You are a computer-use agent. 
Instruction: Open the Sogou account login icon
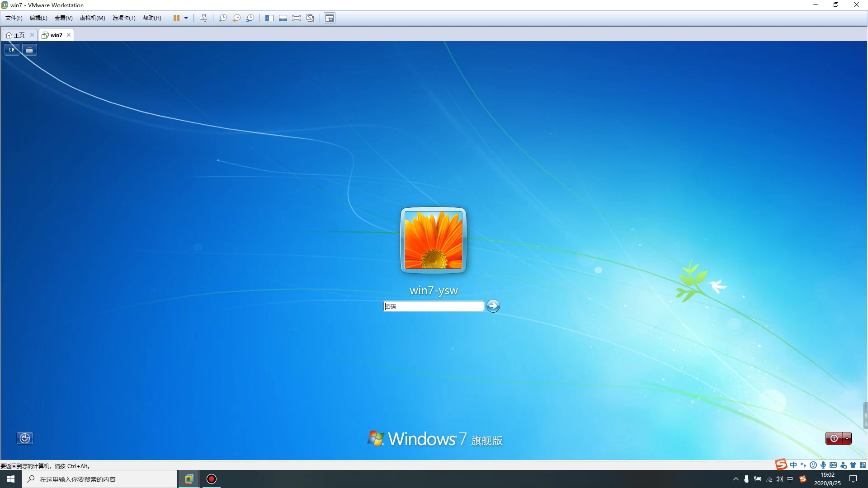[x=843, y=465]
